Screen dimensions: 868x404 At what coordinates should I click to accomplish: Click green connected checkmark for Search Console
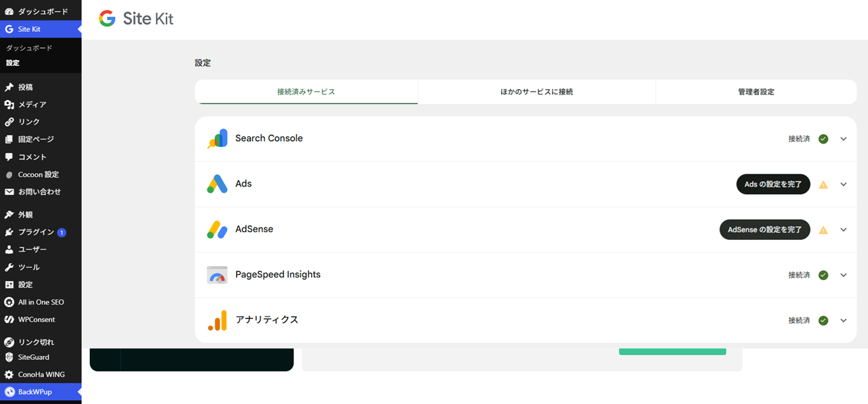click(823, 138)
